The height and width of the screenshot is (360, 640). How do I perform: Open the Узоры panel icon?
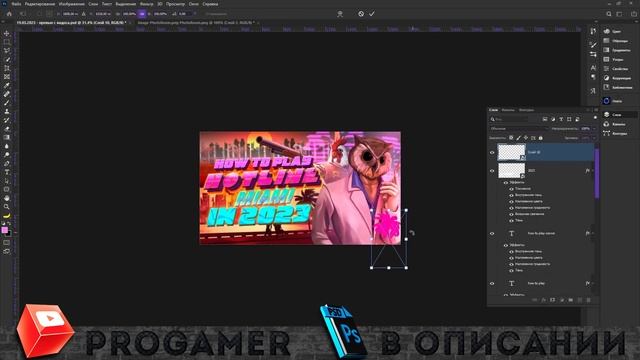click(607, 59)
